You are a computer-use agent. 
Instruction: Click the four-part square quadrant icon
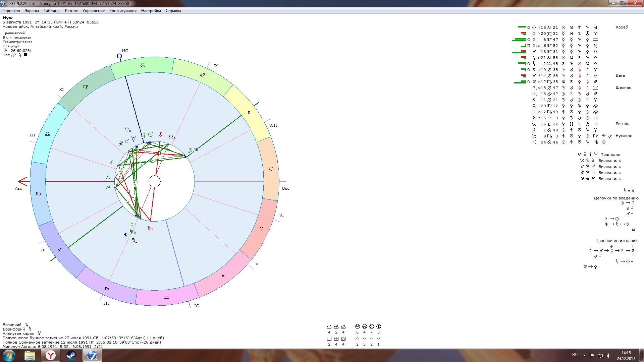point(336,339)
